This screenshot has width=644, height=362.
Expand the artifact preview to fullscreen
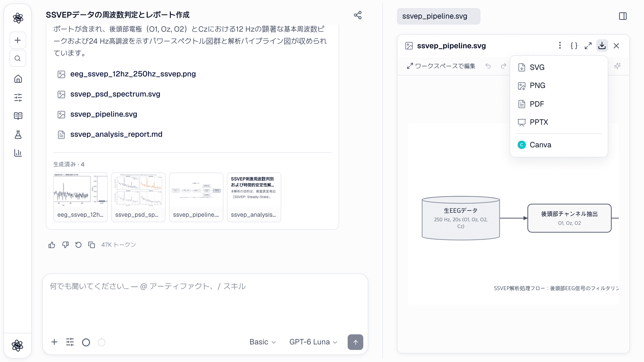pos(588,46)
